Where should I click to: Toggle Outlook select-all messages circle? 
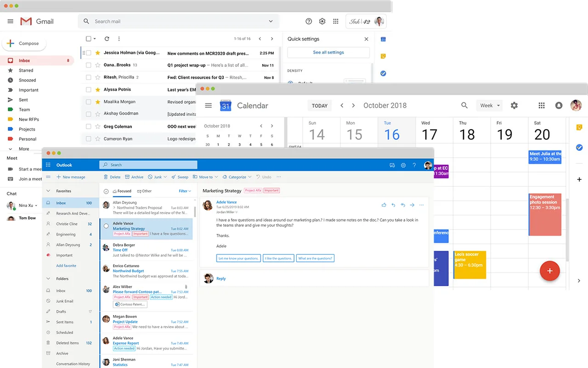(x=106, y=191)
